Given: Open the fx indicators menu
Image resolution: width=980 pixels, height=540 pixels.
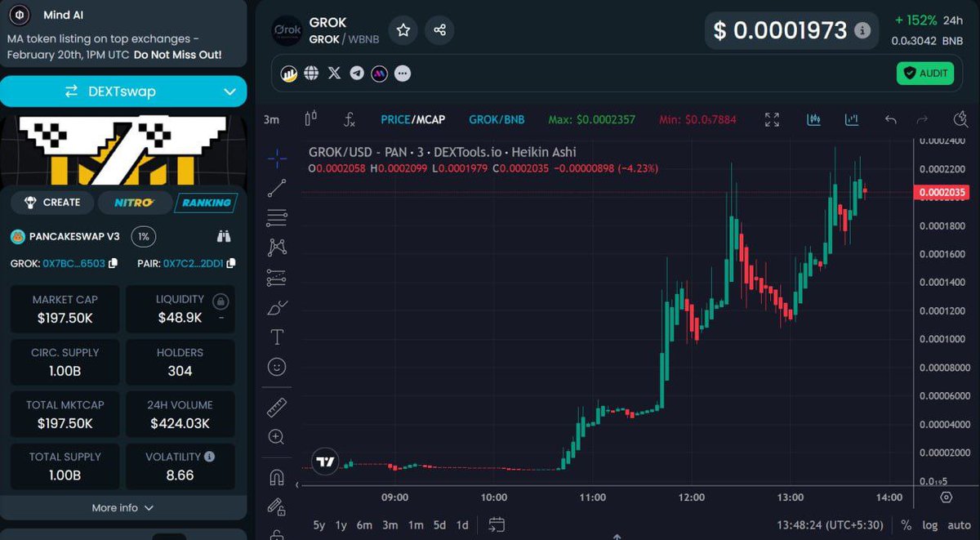Looking at the screenshot, I should click(349, 119).
